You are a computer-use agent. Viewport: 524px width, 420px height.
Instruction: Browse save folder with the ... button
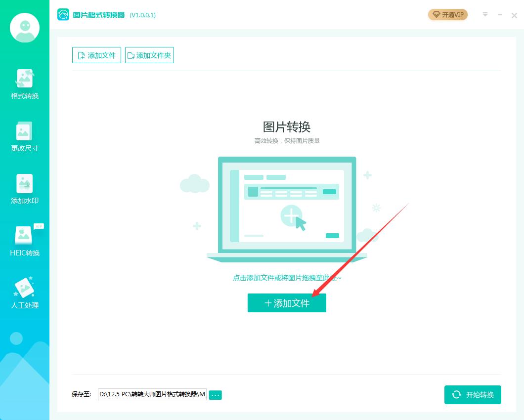pyautogui.click(x=215, y=395)
